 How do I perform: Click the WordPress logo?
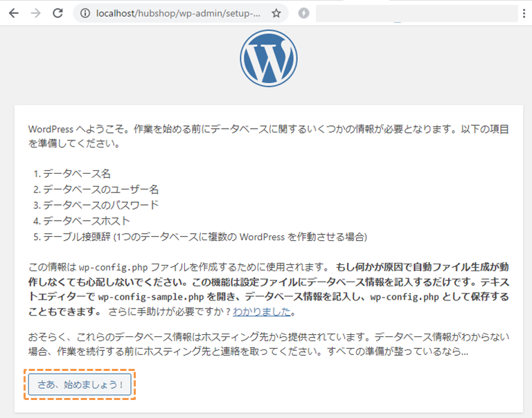point(268,58)
